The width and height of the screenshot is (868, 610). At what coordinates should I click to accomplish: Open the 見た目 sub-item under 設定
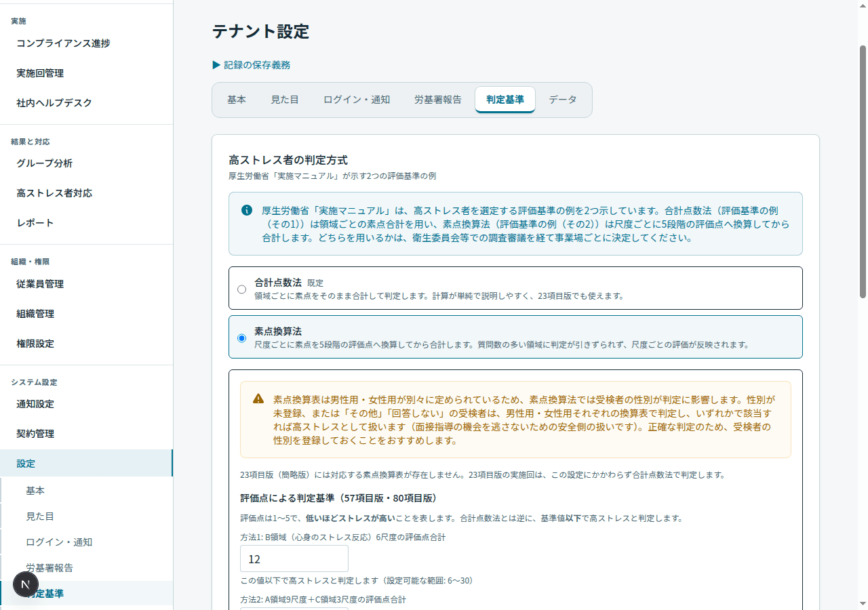coord(86,516)
